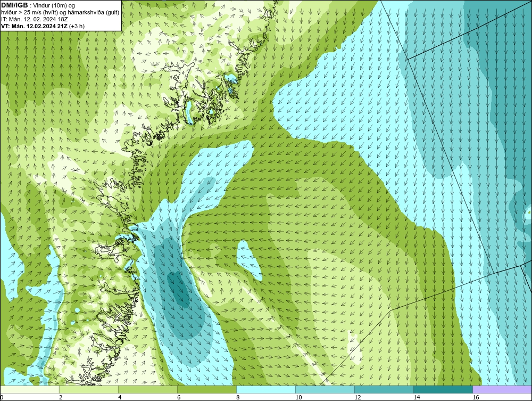
Task: Click the 6–8 m/s dark green swatch
Action: click(x=206, y=389)
